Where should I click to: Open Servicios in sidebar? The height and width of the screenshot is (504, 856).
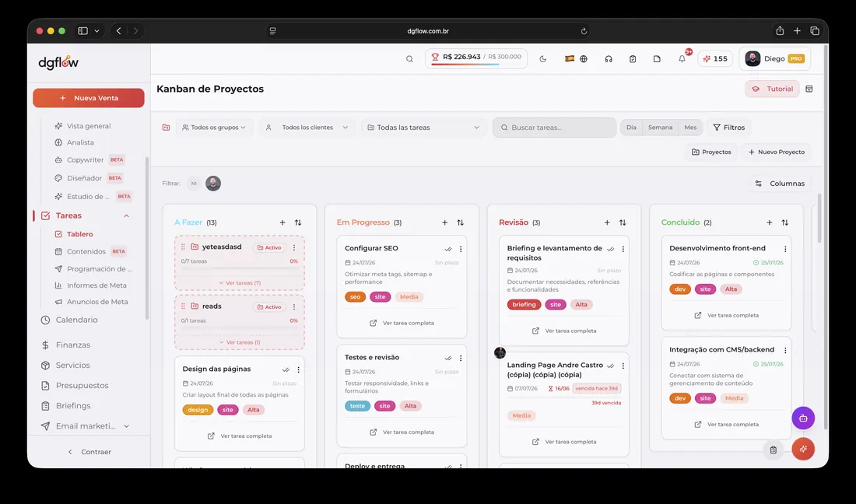coord(65,365)
